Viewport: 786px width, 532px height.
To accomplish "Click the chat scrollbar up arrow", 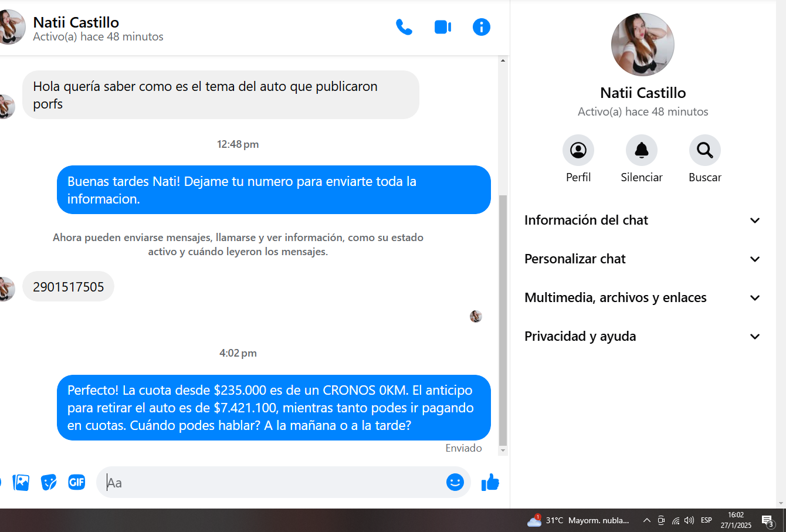I will click(x=503, y=60).
